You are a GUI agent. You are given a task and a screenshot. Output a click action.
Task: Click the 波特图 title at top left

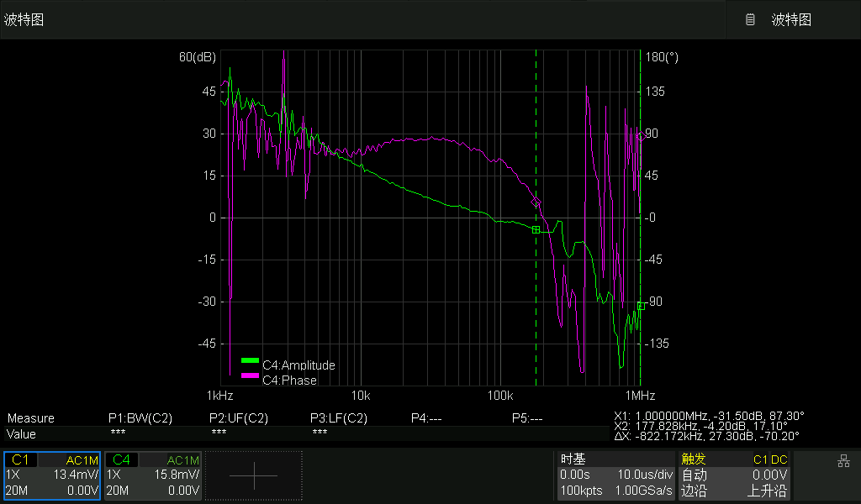tap(24, 20)
